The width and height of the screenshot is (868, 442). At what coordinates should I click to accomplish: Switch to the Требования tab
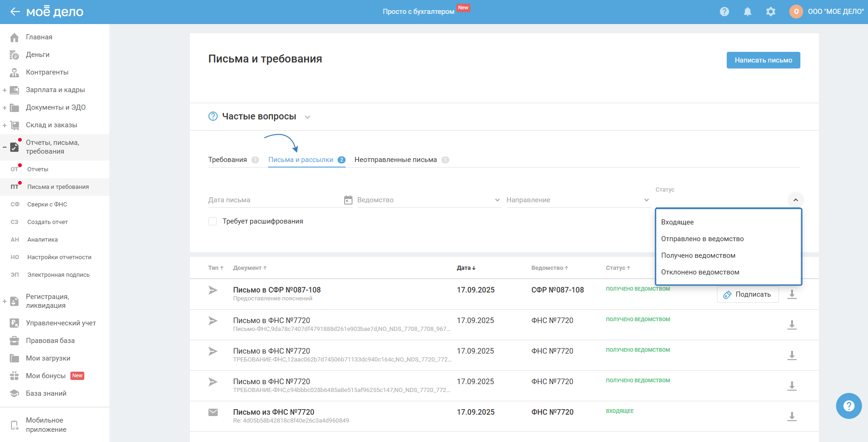point(227,160)
